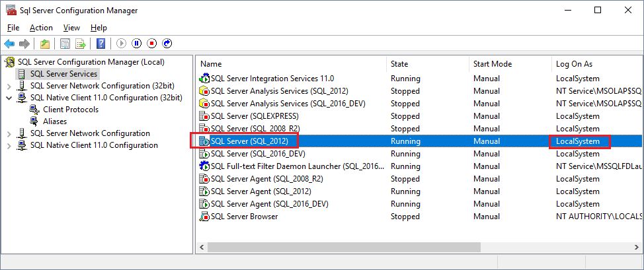The image size is (644, 270).
Task: Click the SQL Server Integration Services 11.0 icon
Action: (204, 79)
